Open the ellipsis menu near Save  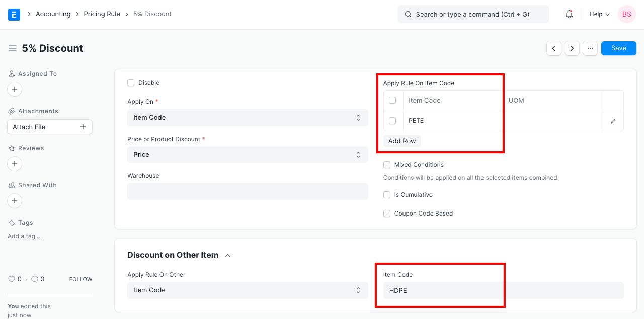pos(590,48)
